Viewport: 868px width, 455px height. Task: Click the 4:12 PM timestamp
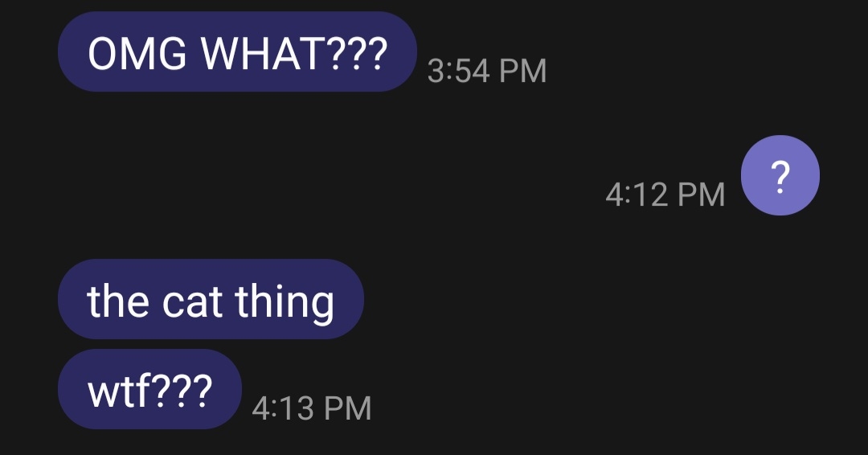(x=665, y=195)
